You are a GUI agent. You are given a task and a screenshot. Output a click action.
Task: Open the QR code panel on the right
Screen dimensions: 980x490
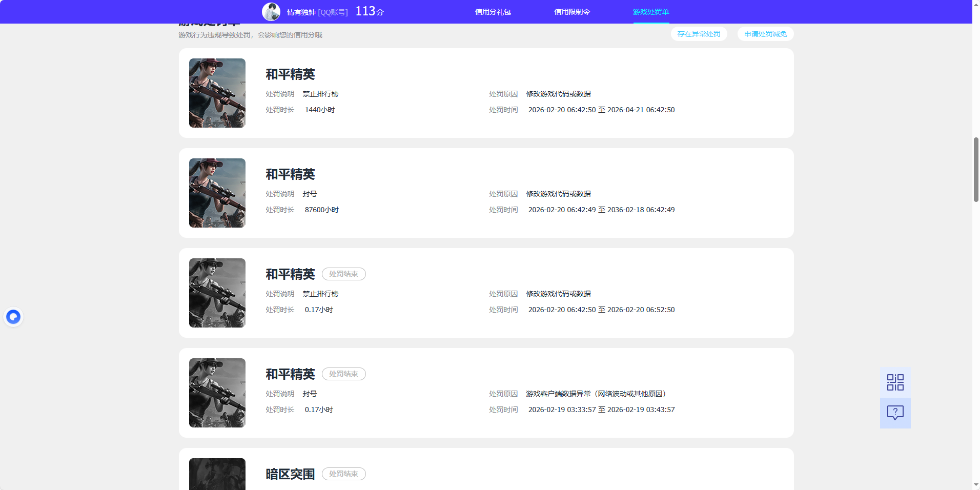coord(894,382)
